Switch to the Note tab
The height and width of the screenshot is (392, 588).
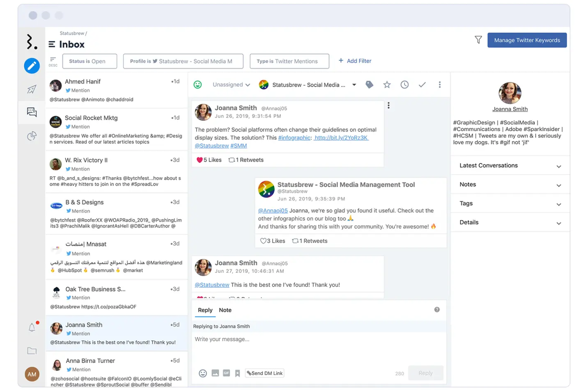pyautogui.click(x=225, y=310)
